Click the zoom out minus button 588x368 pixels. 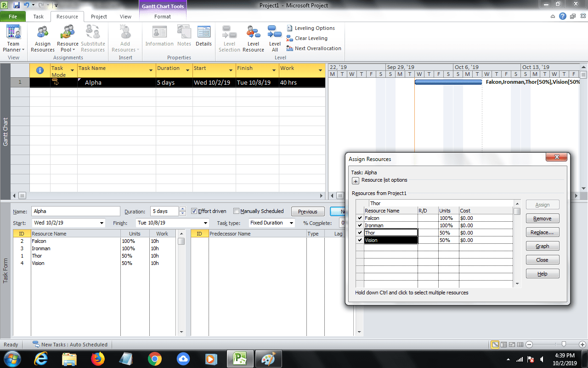click(529, 345)
